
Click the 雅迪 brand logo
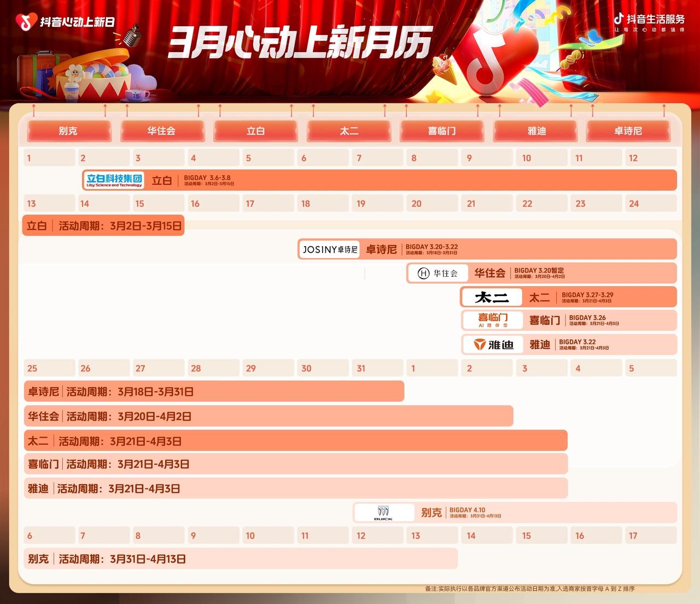tap(493, 345)
